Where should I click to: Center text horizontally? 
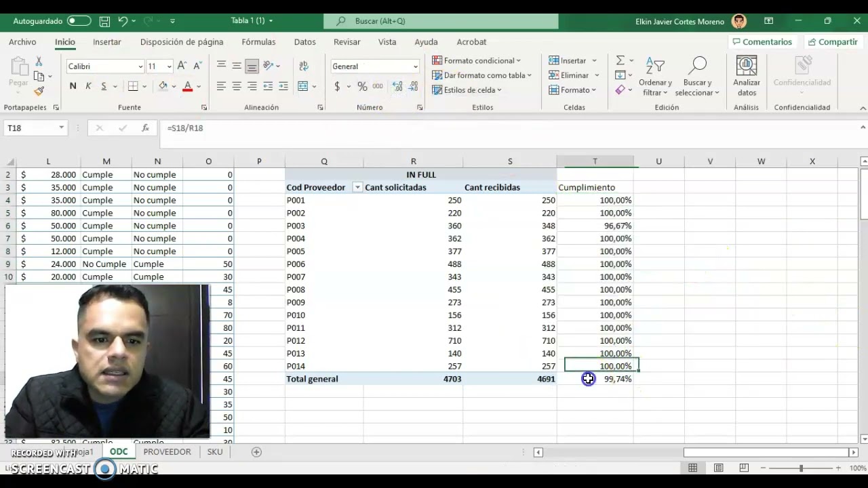coord(237,86)
